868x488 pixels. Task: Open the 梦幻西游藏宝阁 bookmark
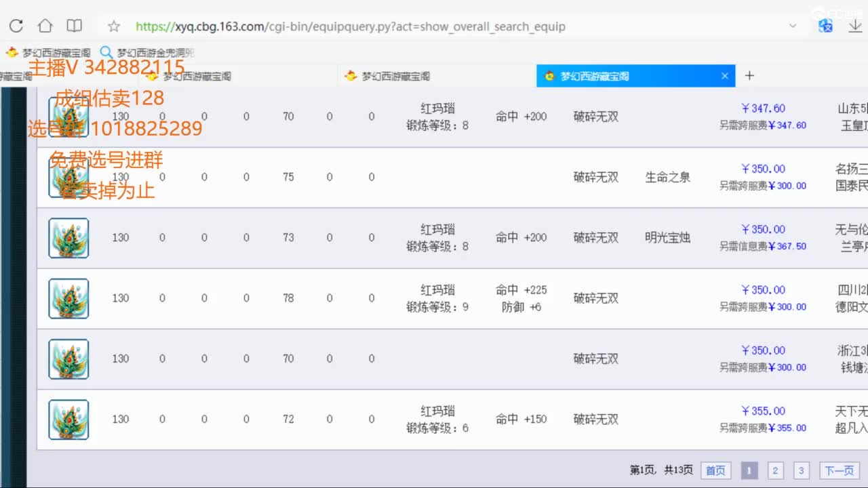click(48, 52)
